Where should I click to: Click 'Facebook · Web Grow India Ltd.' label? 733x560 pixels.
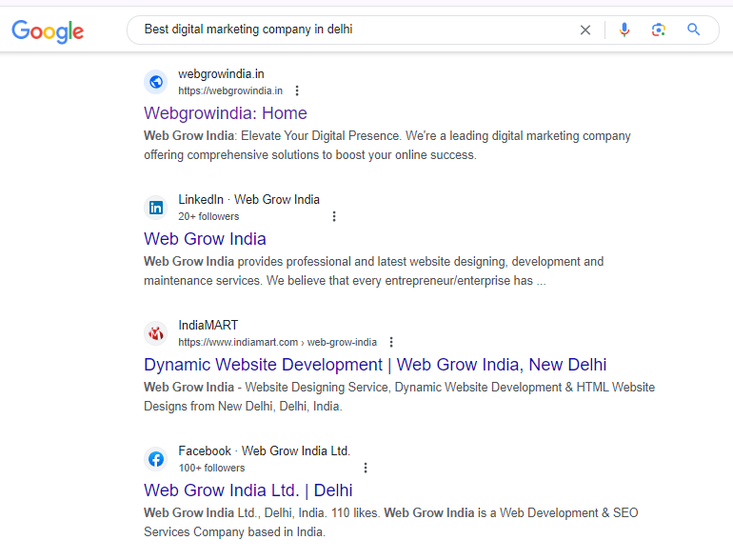[264, 451]
